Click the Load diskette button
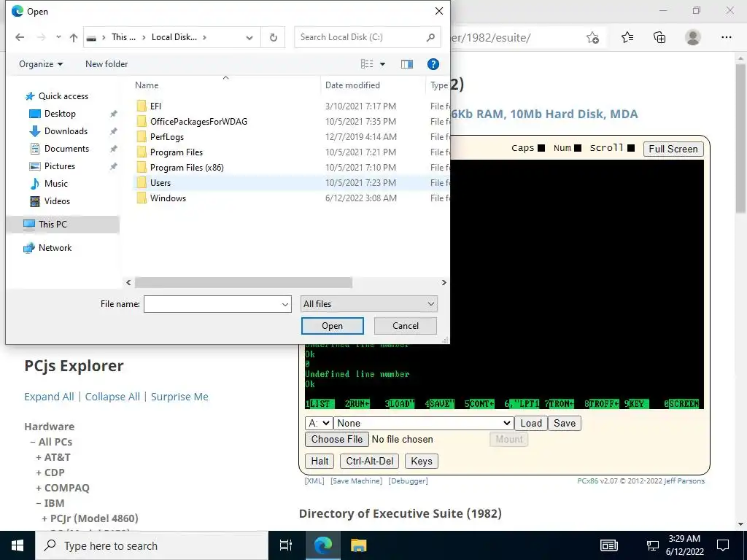747x560 pixels. [x=531, y=424]
